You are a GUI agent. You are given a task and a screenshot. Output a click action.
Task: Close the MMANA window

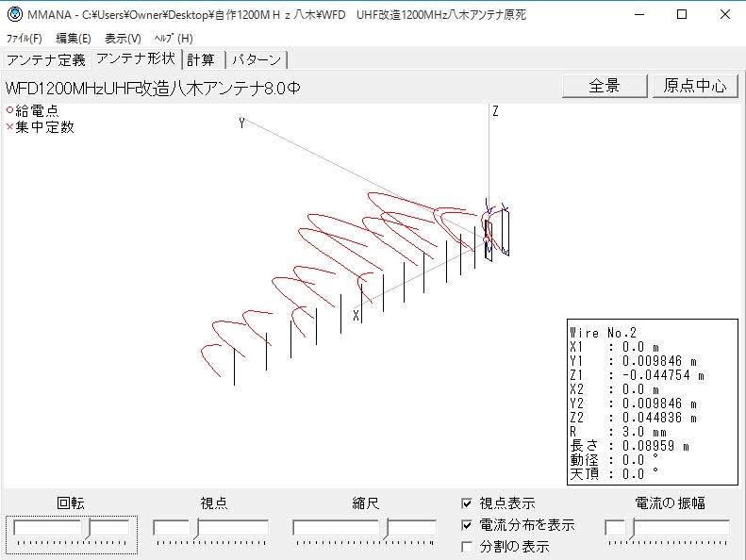[x=724, y=14]
